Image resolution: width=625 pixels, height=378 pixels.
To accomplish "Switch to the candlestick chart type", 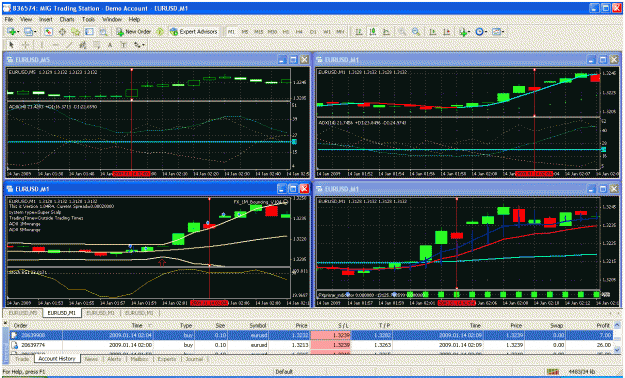I will [373, 32].
